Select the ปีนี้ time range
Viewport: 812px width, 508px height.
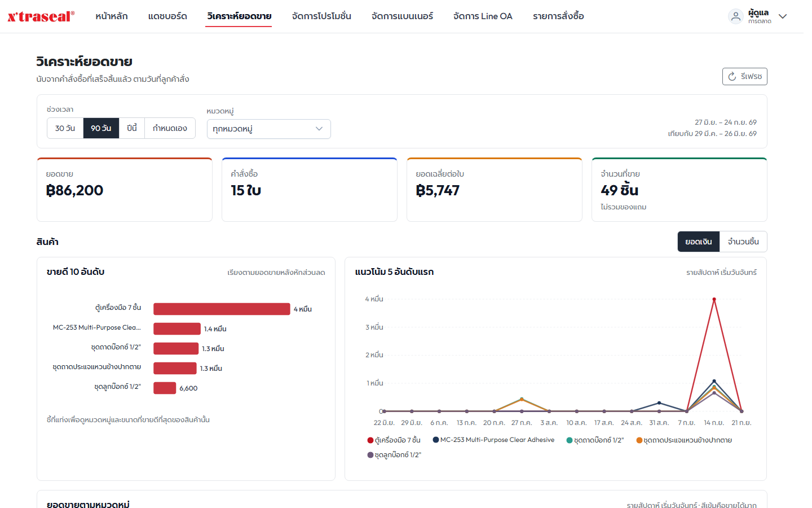pyautogui.click(x=132, y=128)
